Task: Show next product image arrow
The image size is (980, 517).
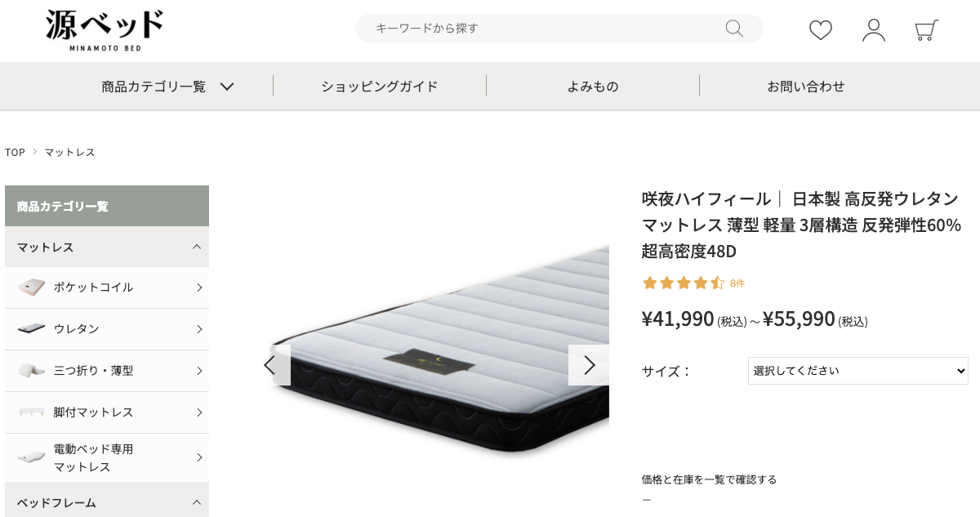Action: click(x=589, y=365)
